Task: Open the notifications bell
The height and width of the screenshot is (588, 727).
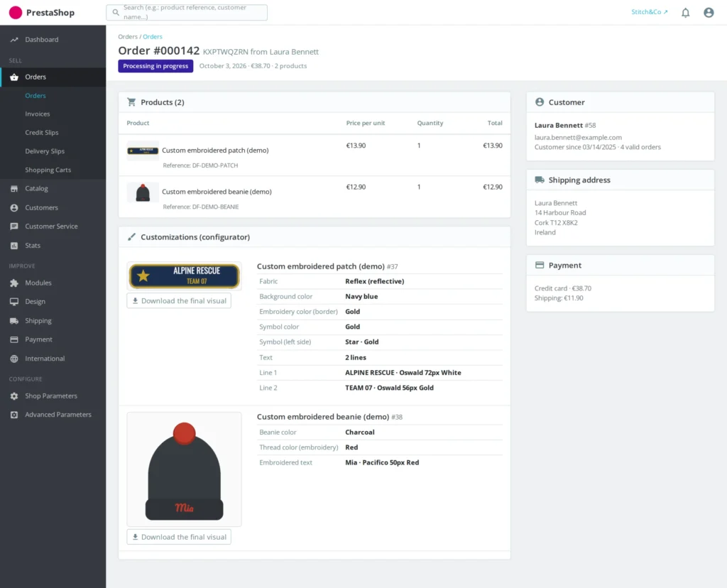Action: coord(685,13)
